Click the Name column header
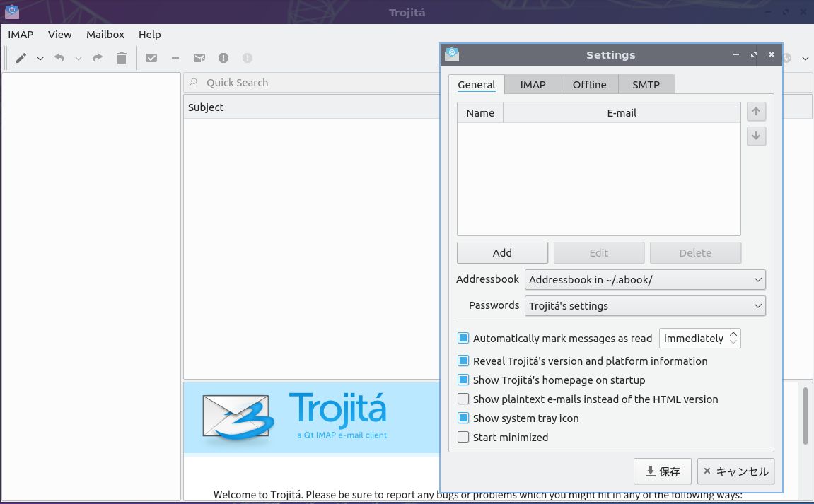Screen dimensions: 814x504 pyautogui.click(x=480, y=112)
